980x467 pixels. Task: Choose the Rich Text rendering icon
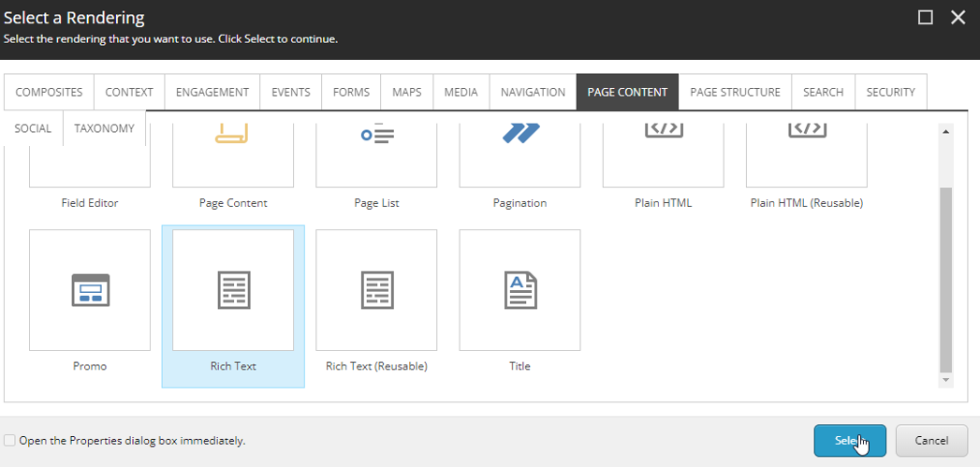(x=233, y=290)
